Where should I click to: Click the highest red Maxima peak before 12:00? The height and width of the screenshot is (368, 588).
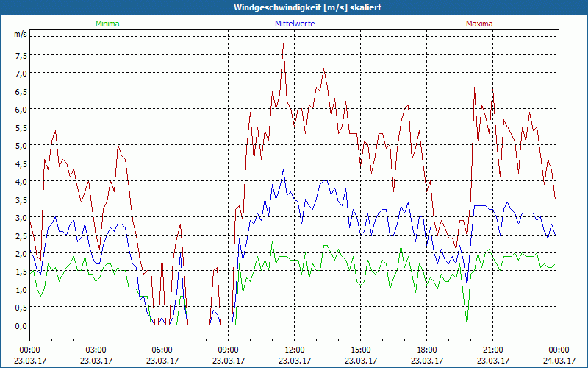[284, 44]
